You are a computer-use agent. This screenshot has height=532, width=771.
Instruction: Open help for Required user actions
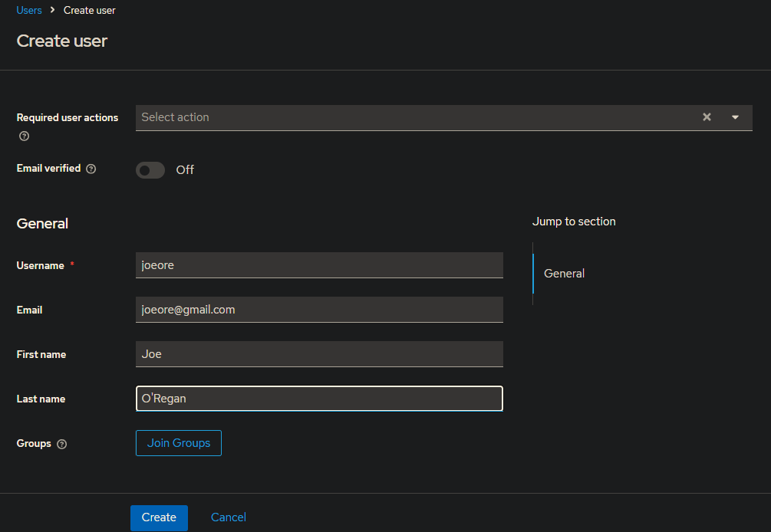pyautogui.click(x=24, y=136)
